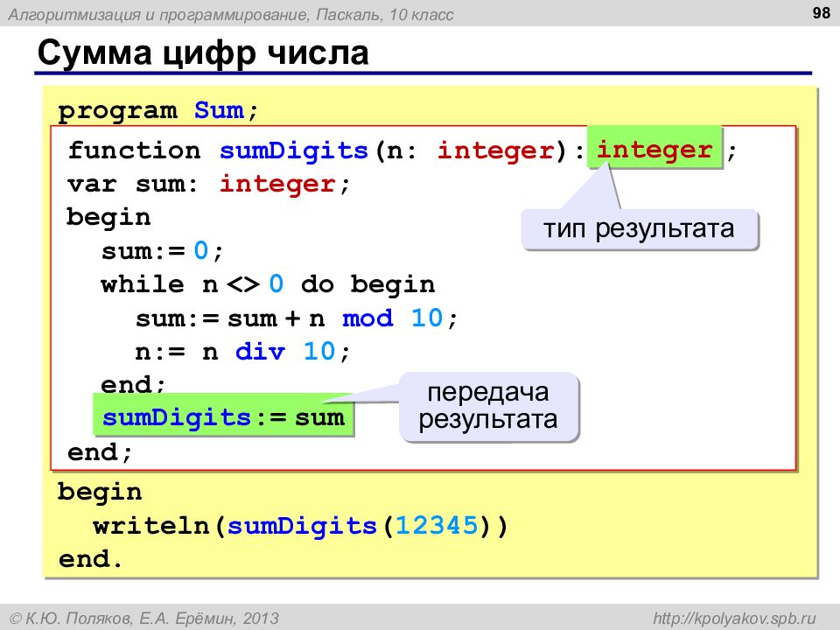Click header text "Алгоритмизация и программирование, Паскаль, 10 класс"
The height and width of the screenshot is (630, 840).
[x=231, y=15]
